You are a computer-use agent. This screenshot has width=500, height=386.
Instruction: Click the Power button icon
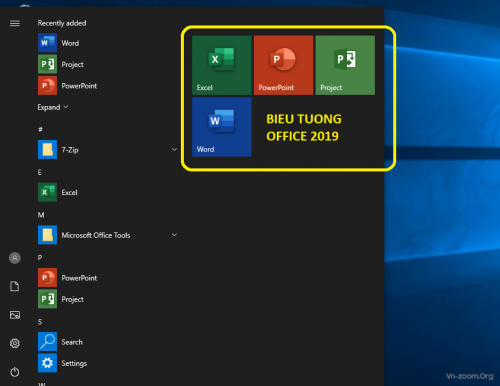click(x=15, y=372)
